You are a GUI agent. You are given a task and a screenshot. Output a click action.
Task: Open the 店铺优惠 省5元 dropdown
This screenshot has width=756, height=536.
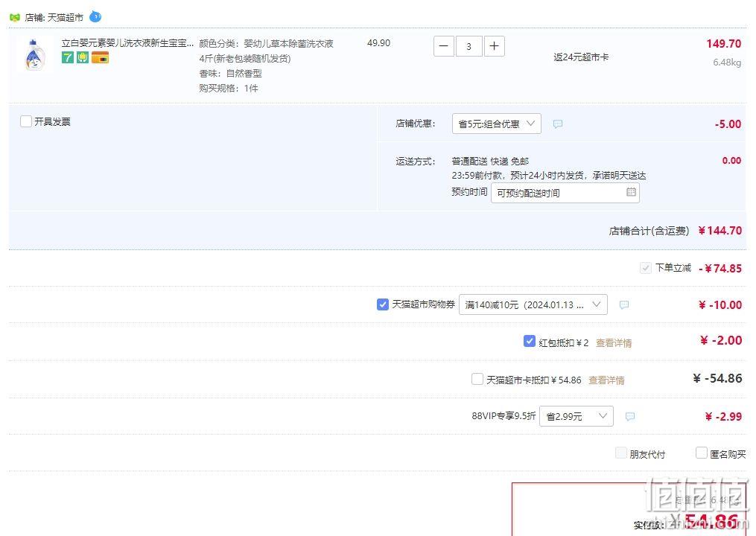click(497, 124)
